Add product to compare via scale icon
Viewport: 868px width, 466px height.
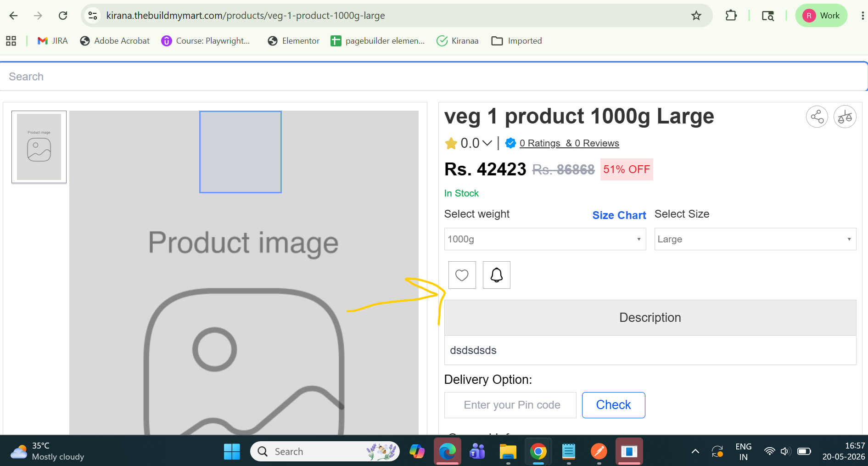point(845,117)
